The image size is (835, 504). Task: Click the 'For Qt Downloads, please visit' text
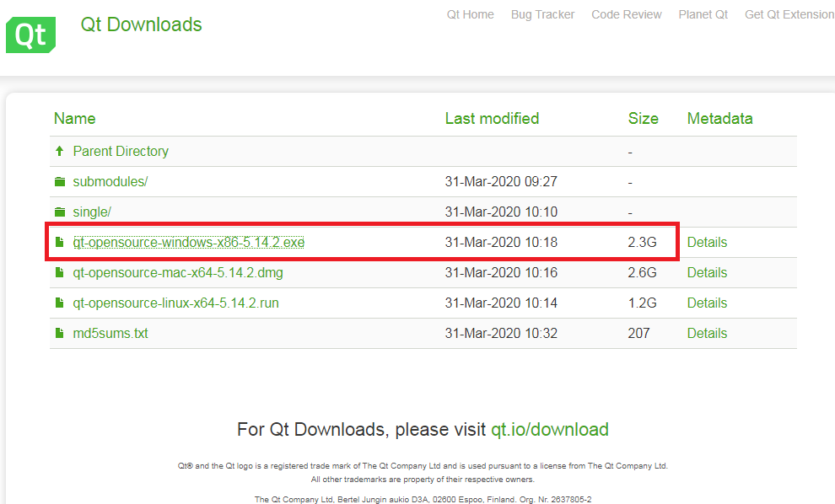(x=362, y=430)
